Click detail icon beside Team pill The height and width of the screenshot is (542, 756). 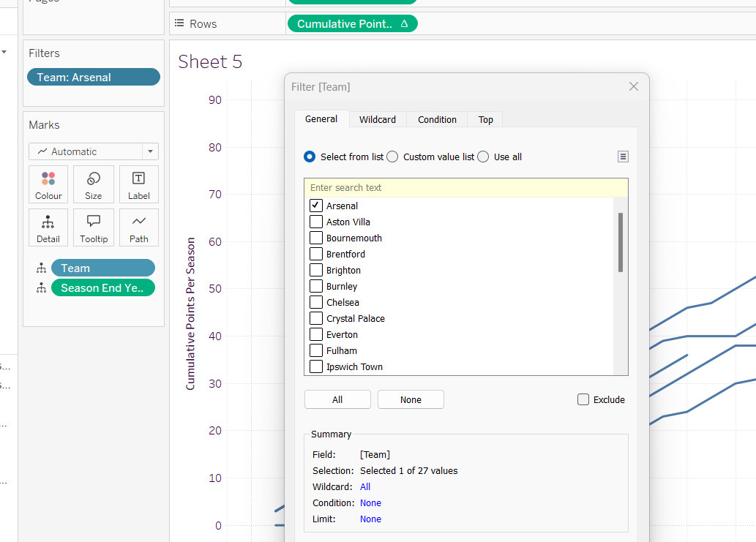tap(42, 268)
